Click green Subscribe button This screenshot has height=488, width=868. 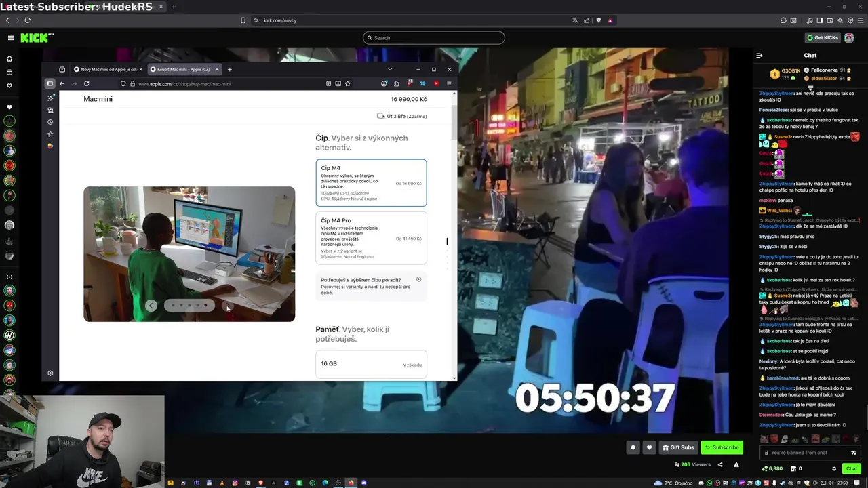722,447
